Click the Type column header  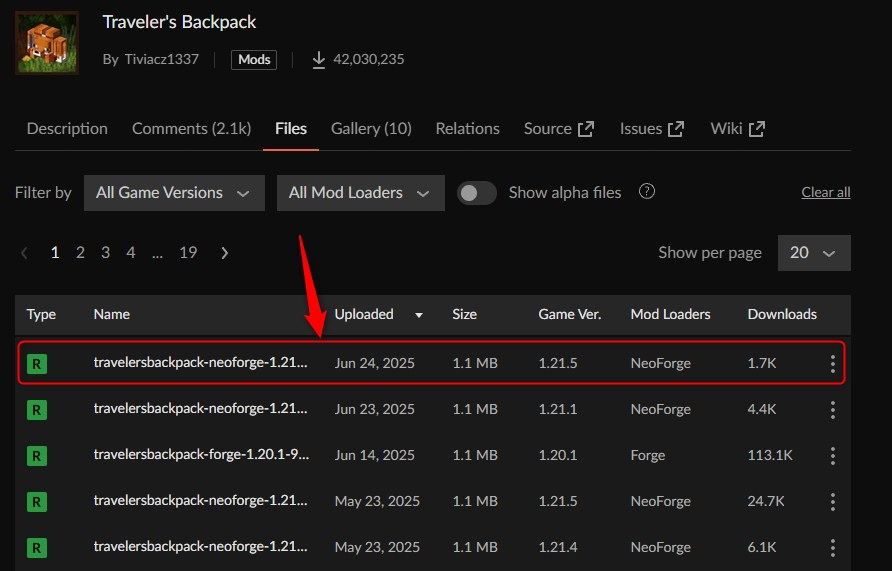pos(41,314)
